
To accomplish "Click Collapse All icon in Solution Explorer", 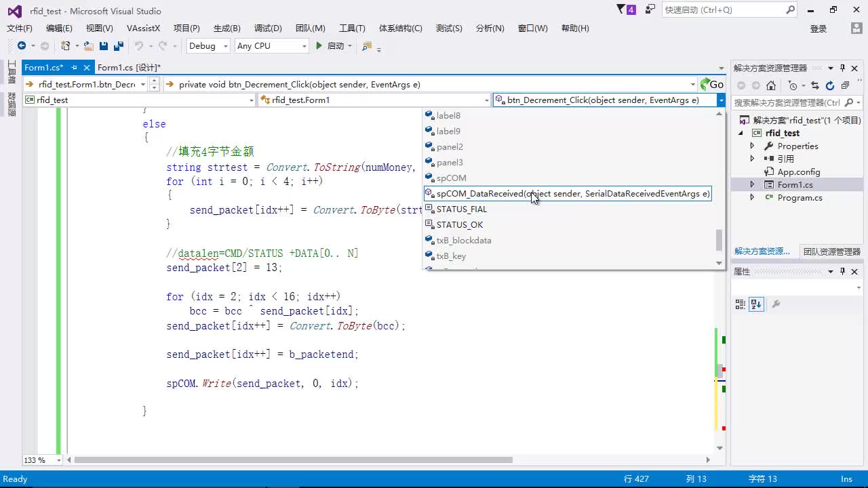I will (845, 85).
